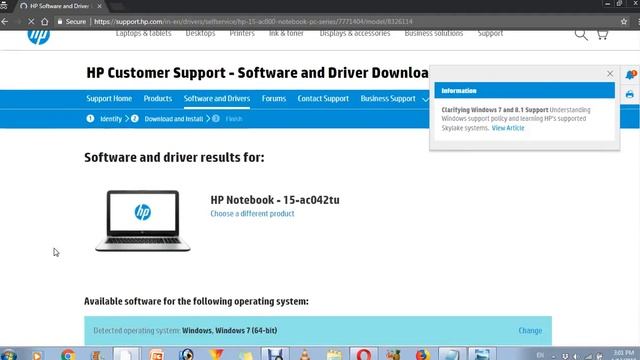Open Firefox from the taskbar
The height and width of the screenshot is (360, 640).
click(422, 354)
